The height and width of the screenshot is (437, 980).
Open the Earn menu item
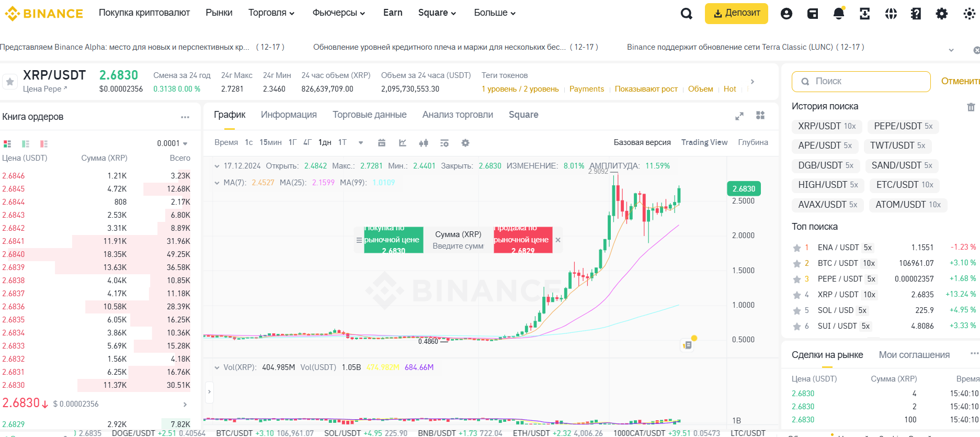click(x=393, y=13)
